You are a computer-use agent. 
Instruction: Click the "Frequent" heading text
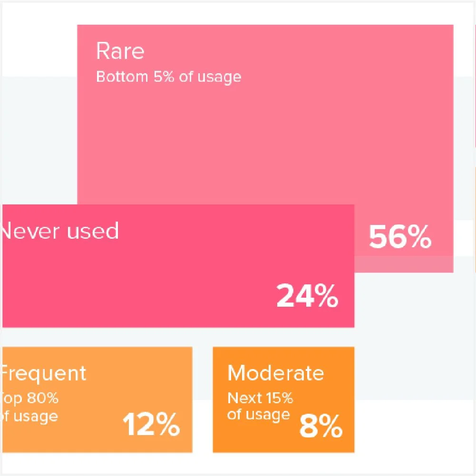(x=44, y=373)
